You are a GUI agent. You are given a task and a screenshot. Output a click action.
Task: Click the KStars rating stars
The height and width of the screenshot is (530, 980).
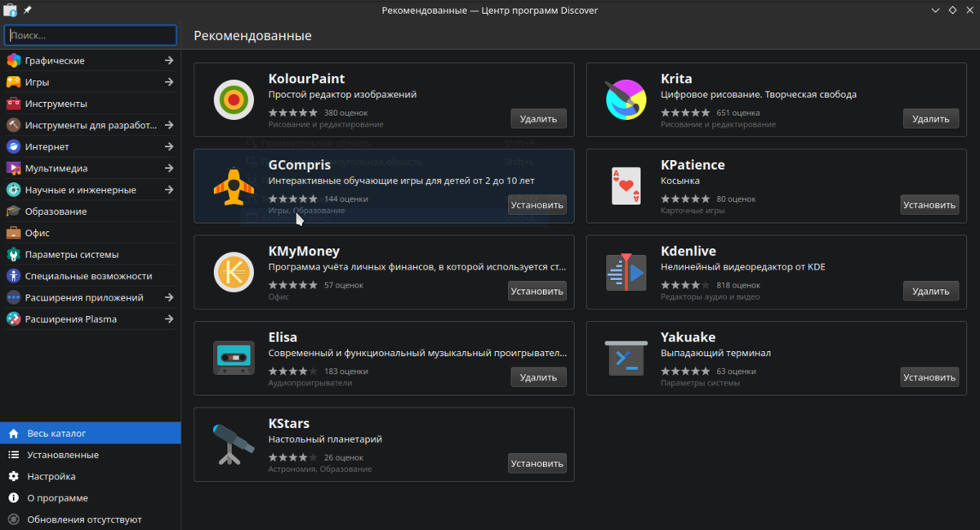click(x=292, y=457)
